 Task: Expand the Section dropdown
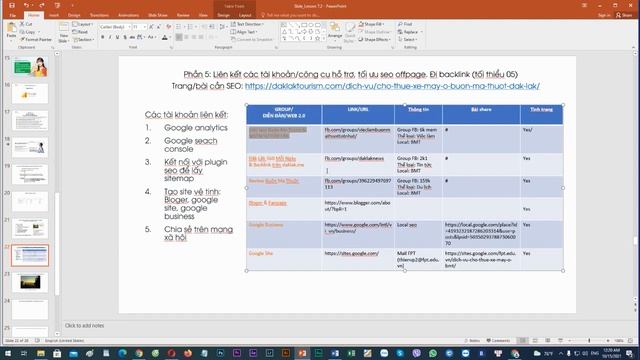84,40
